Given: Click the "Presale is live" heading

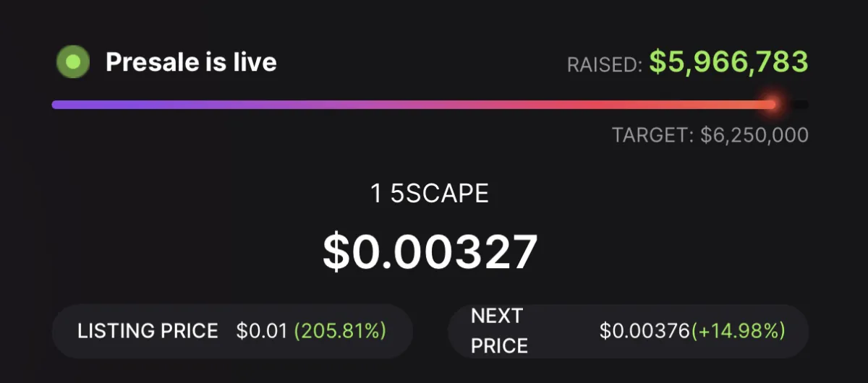Looking at the screenshot, I should pyautogui.click(x=191, y=62).
